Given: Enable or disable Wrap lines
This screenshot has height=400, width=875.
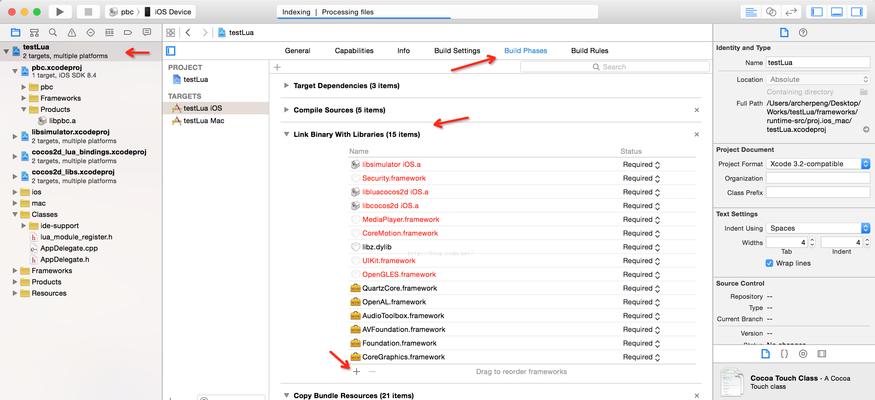Looking at the screenshot, I should click(x=770, y=263).
